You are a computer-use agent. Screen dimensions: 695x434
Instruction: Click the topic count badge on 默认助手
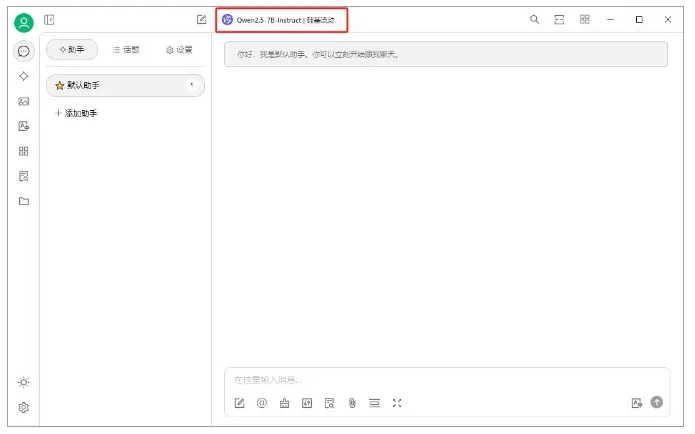191,85
